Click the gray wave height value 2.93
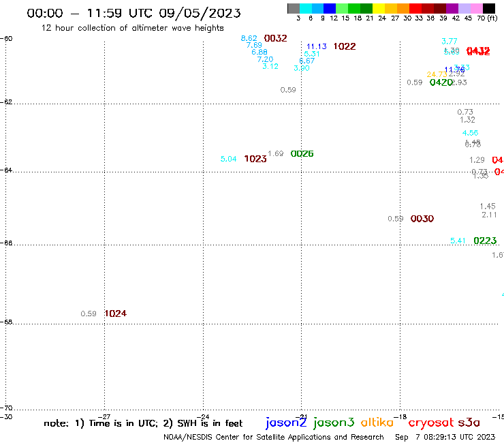 click(x=459, y=82)
